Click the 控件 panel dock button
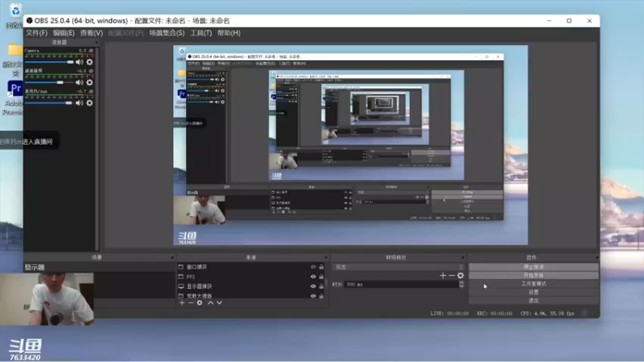The image size is (644, 362). coord(597,257)
